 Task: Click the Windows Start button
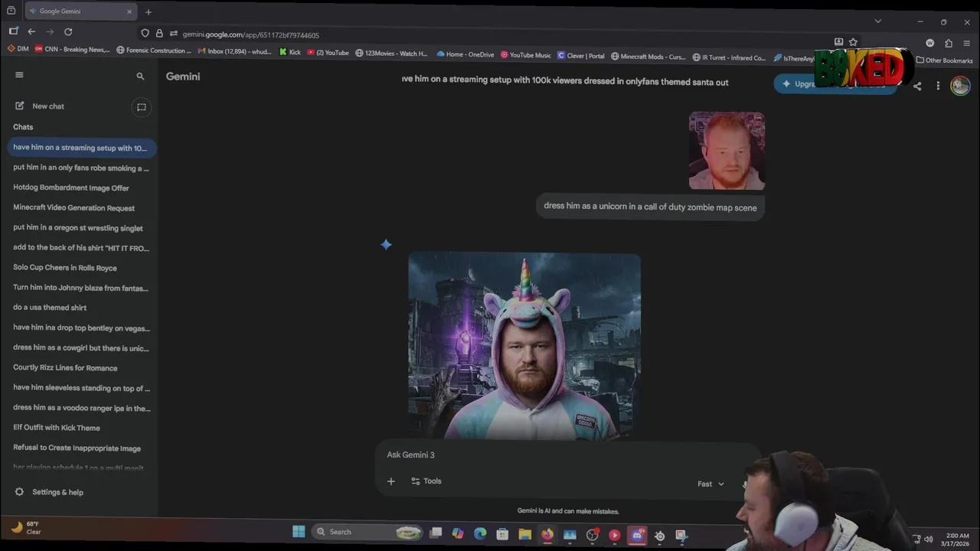point(299,532)
